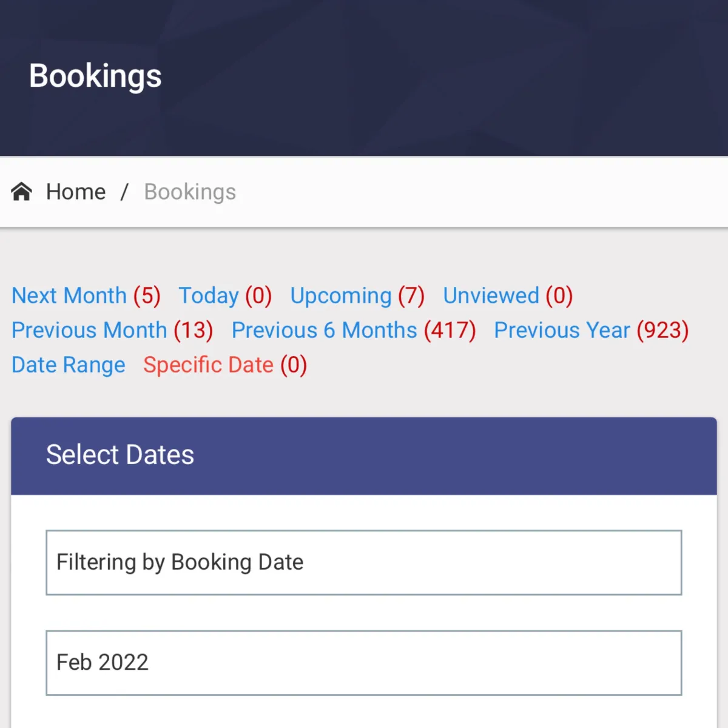Open Filtering by Booking Date dropdown
Viewport: 728px width, 728px height.
[364, 562]
